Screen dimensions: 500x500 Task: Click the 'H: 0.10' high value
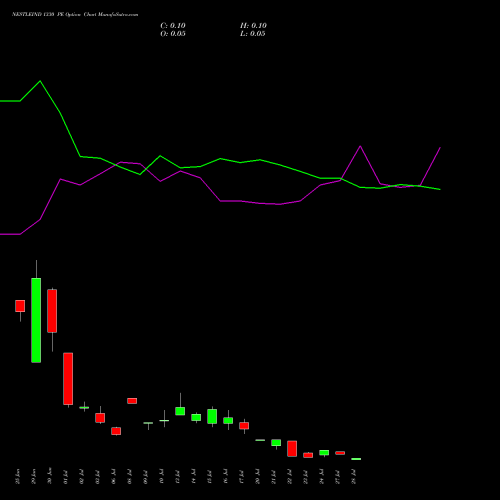click(253, 26)
